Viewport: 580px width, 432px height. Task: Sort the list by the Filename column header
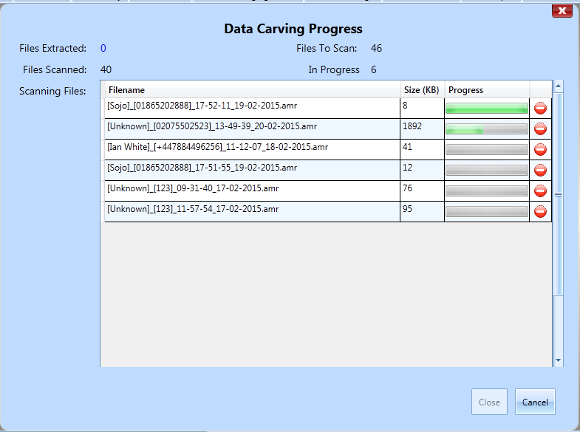click(x=253, y=90)
